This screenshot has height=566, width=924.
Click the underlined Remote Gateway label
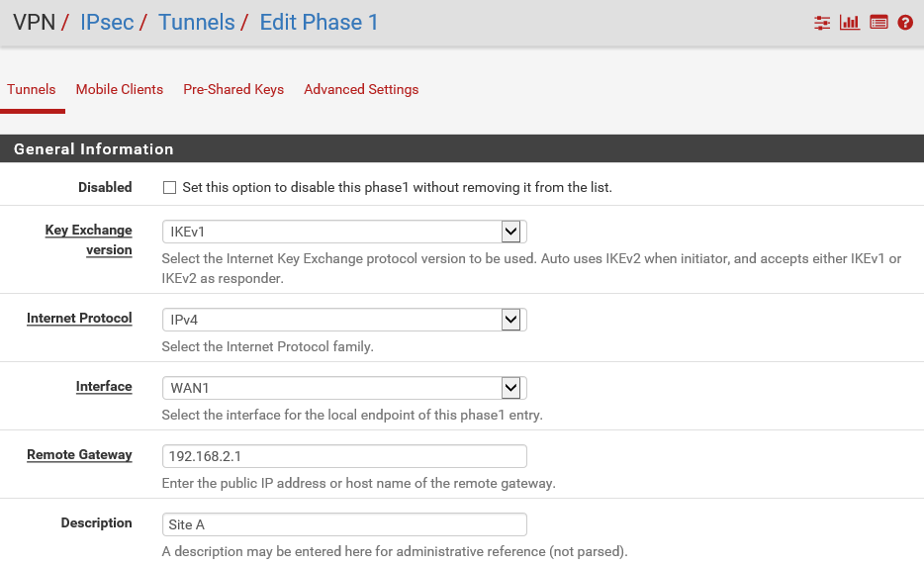click(79, 454)
